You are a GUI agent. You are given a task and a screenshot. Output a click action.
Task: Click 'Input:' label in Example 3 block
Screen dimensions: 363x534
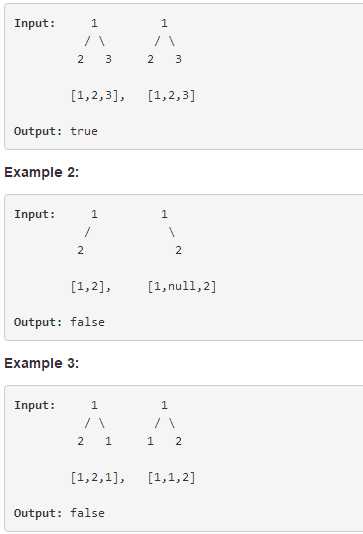tap(34, 406)
